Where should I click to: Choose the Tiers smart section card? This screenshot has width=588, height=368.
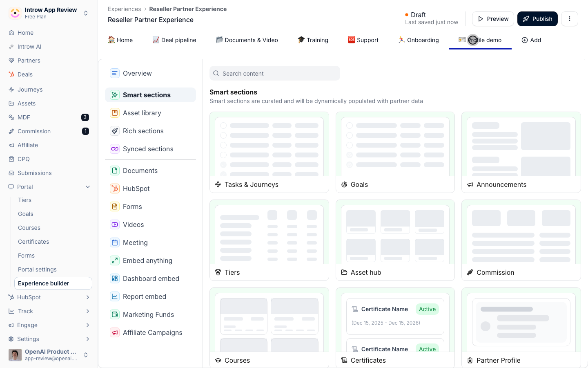pos(269,240)
